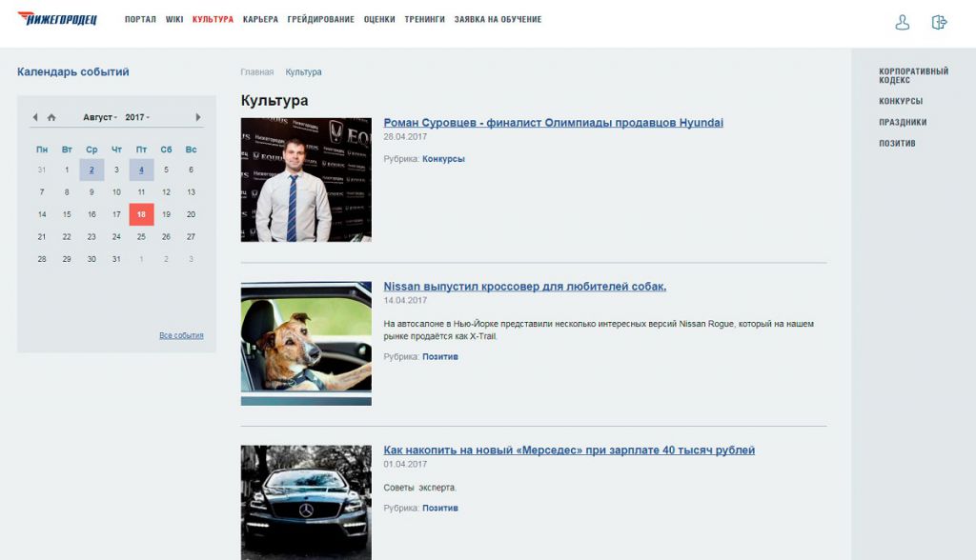Open Заявка на обучение in top menu
Image resolution: width=976 pixels, height=560 pixels.
[498, 19]
